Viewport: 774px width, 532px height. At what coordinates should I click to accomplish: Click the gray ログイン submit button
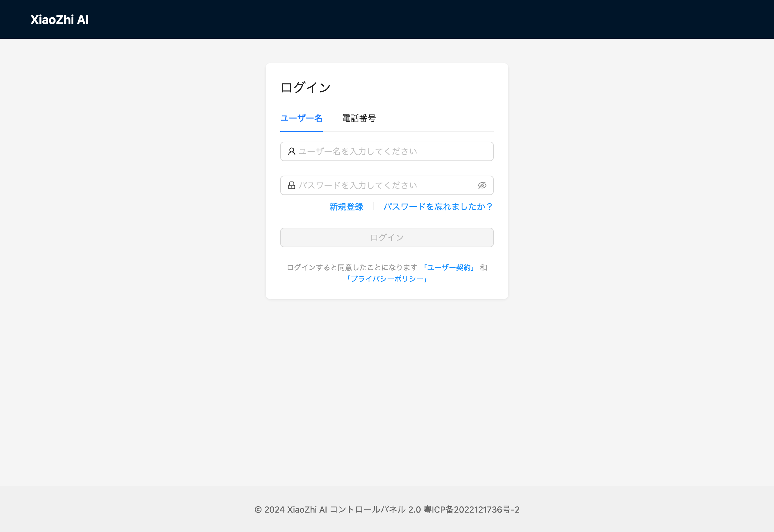pyautogui.click(x=387, y=238)
